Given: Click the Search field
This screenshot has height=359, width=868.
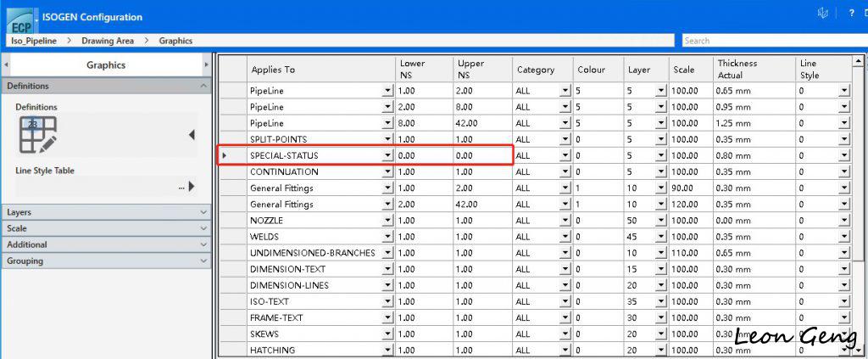Looking at the screenshot, I should point(774,41).
